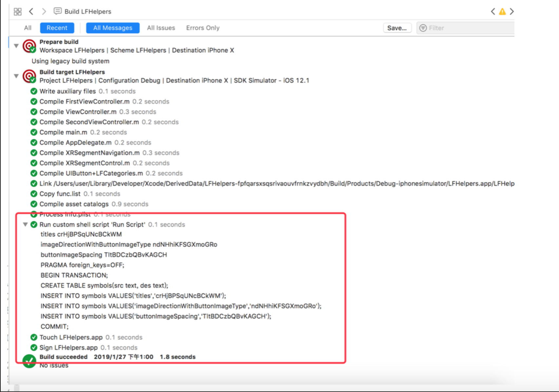Click the filter icon in Filter field
This screenshot has width=559, height=392.
tap(423, 28)
